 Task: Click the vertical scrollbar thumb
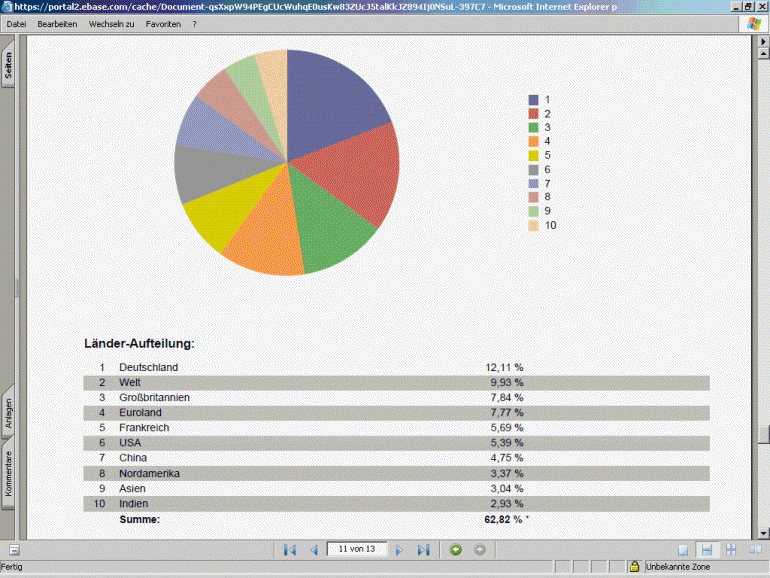tap(763, 434)
